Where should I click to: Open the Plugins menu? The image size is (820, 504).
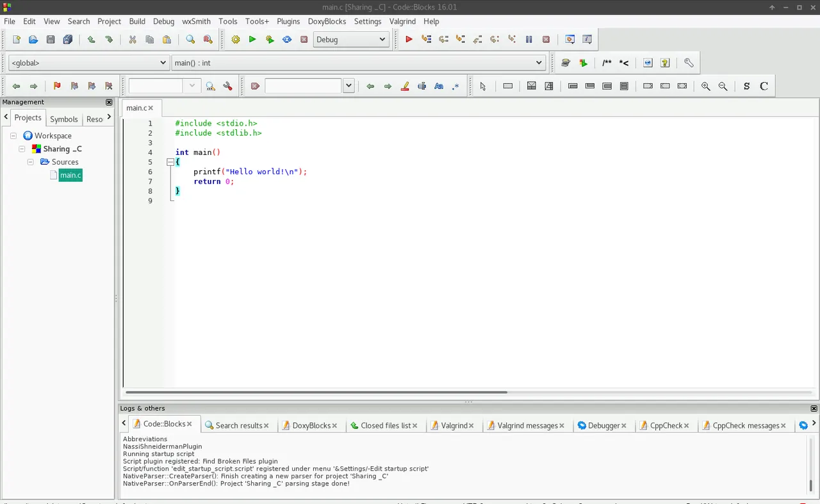click(288, 21)
